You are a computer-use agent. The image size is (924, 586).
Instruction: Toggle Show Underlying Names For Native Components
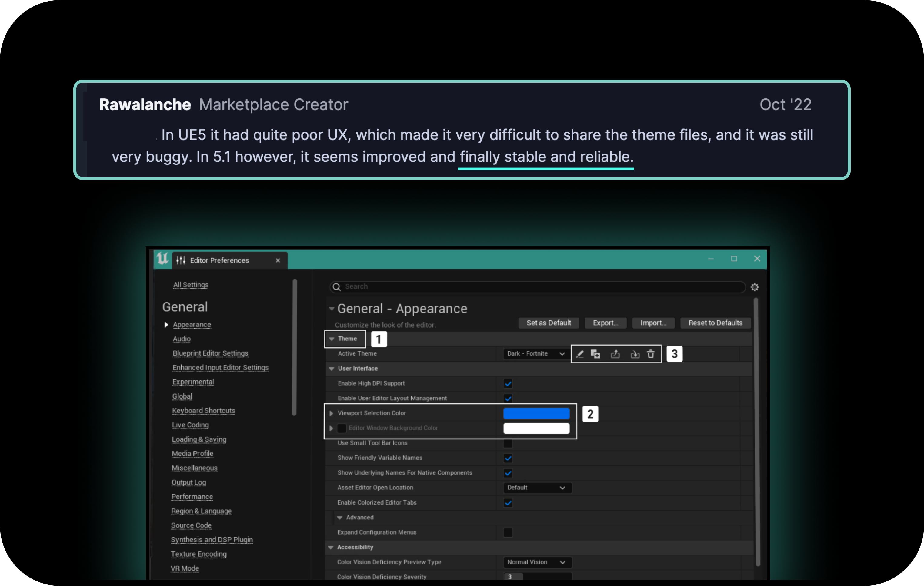pos(508,473)
